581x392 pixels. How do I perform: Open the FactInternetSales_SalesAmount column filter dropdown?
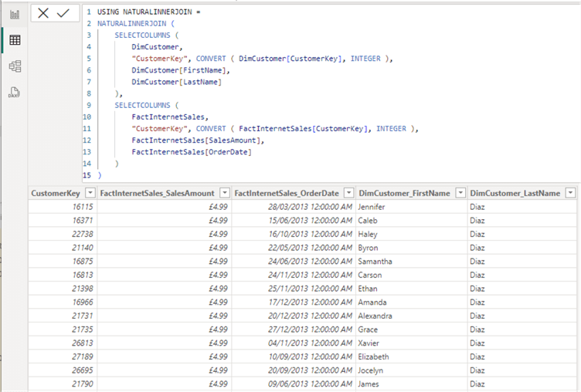tap(225, 193)
